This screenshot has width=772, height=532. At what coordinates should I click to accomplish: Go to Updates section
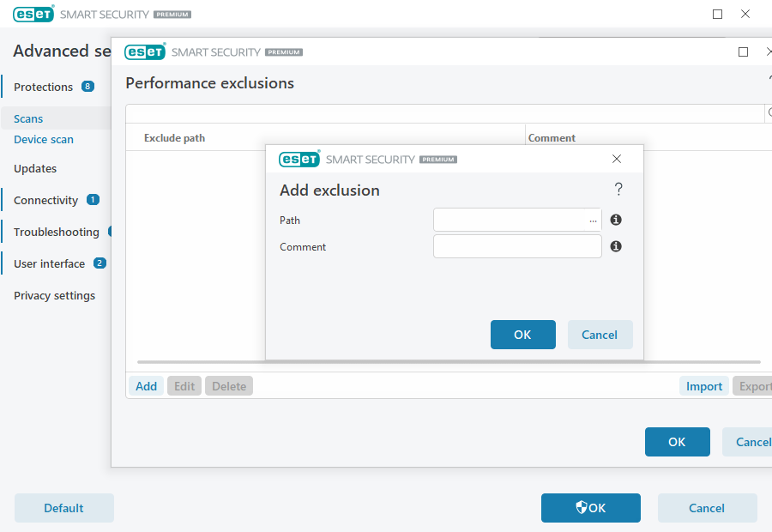point(35,168)
